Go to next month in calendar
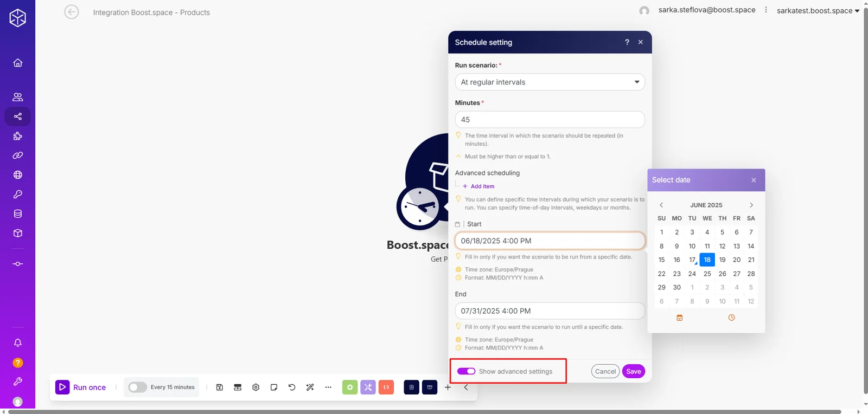Viewport: 868px width, 414px height. coord(751,205)
